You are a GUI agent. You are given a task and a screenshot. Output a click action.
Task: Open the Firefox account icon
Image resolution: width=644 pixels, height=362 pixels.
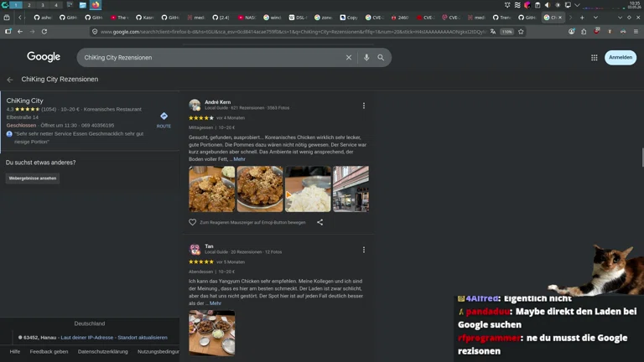[x=571, y=32]
